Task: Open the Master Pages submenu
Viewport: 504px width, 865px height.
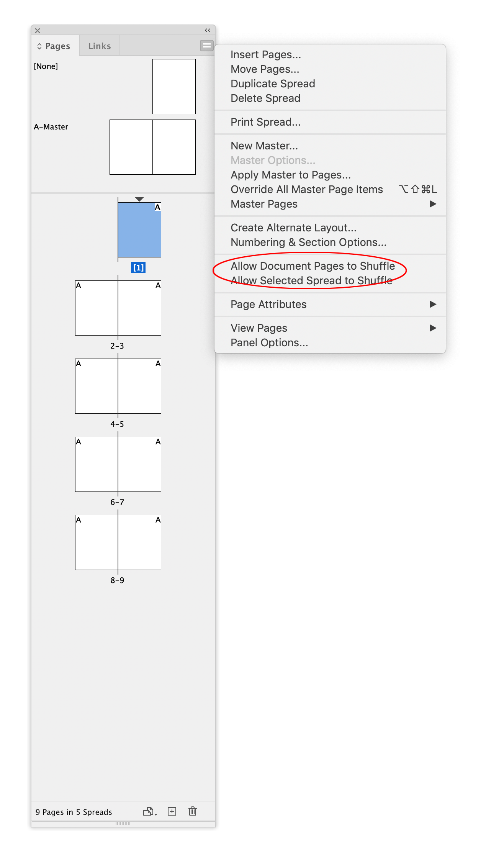Action: [x=264, y=204]
